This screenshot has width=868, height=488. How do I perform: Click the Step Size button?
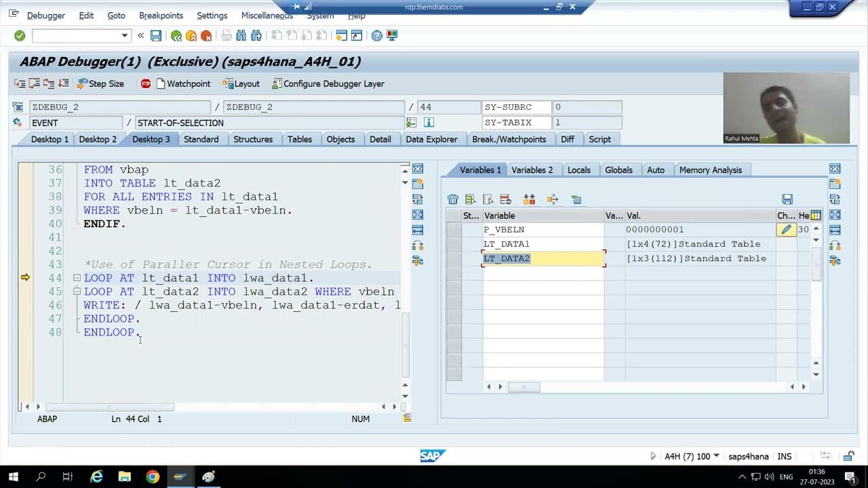click(x=100, y=83)
